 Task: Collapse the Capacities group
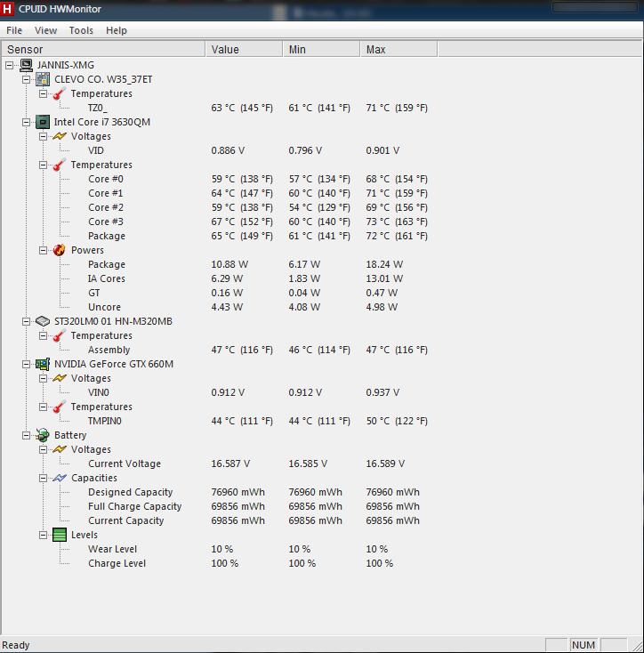[43, 478]
